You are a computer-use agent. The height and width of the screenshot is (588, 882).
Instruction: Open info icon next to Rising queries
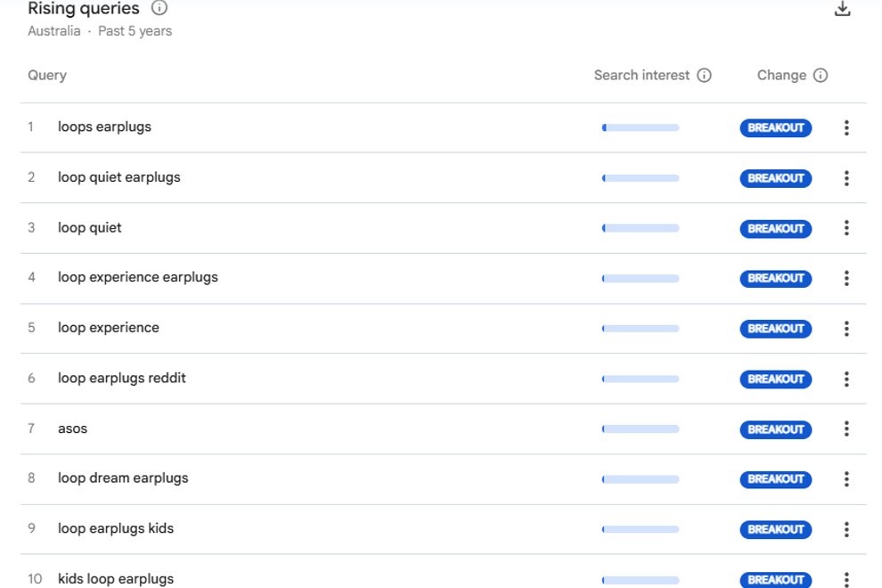pyautogui.click(x=159, y=8)
